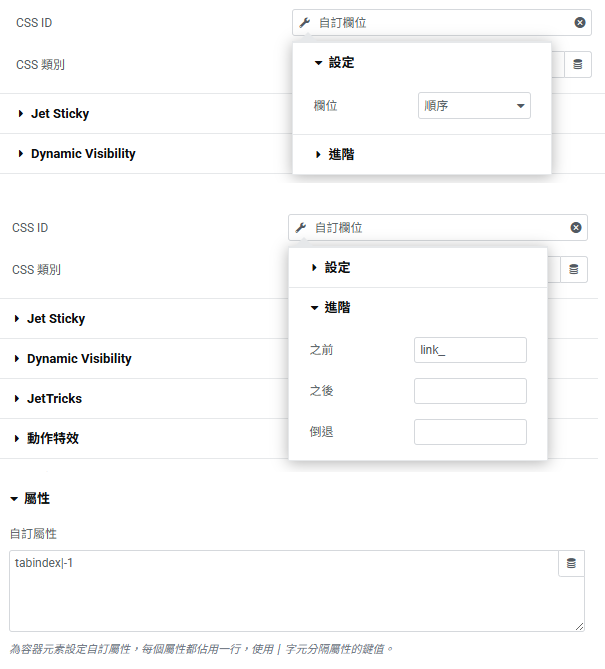Click the 倒退 input field

[x=470, y=432]
